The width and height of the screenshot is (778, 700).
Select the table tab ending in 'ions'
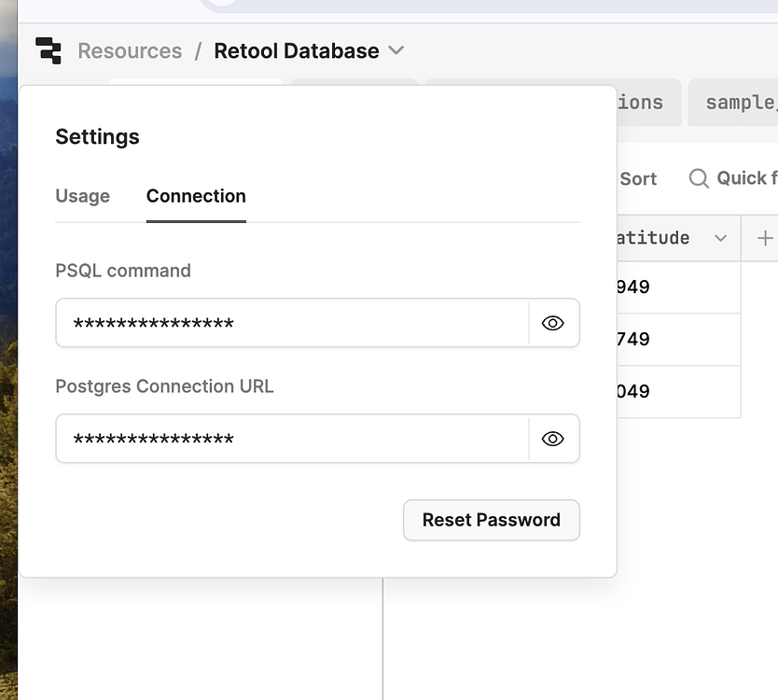tap(649, 103)
